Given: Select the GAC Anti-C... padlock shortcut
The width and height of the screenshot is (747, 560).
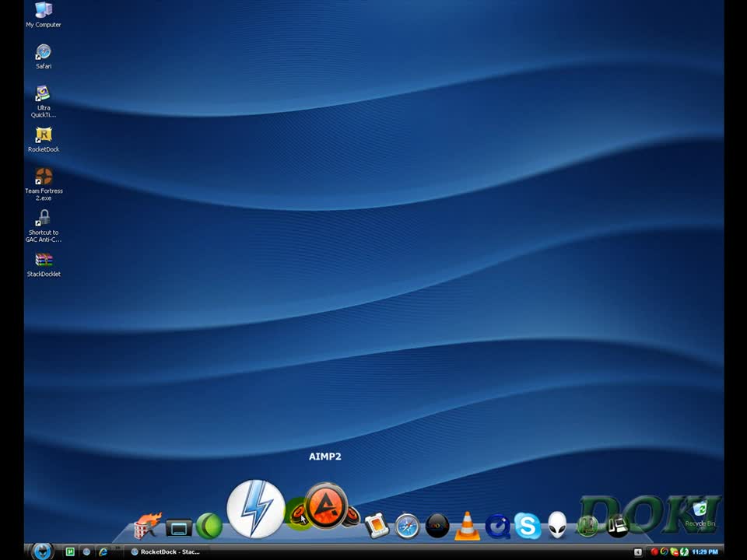Looking at the screenshot, I should (x=44, y=226).
